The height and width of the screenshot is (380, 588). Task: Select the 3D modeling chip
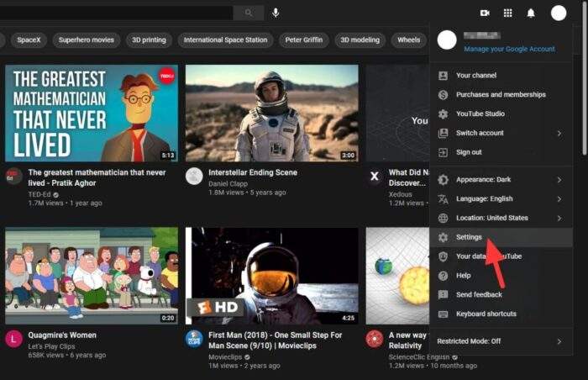[x=360, y=40]
